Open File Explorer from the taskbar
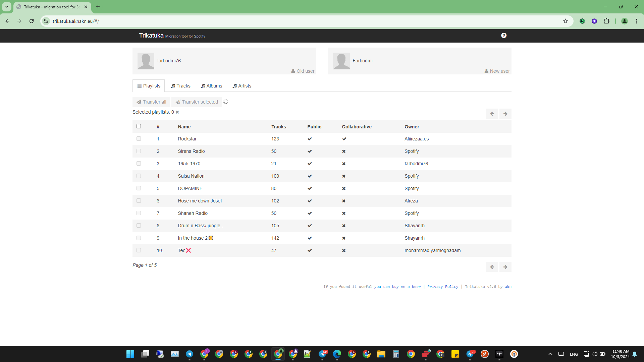 (381, 354)
